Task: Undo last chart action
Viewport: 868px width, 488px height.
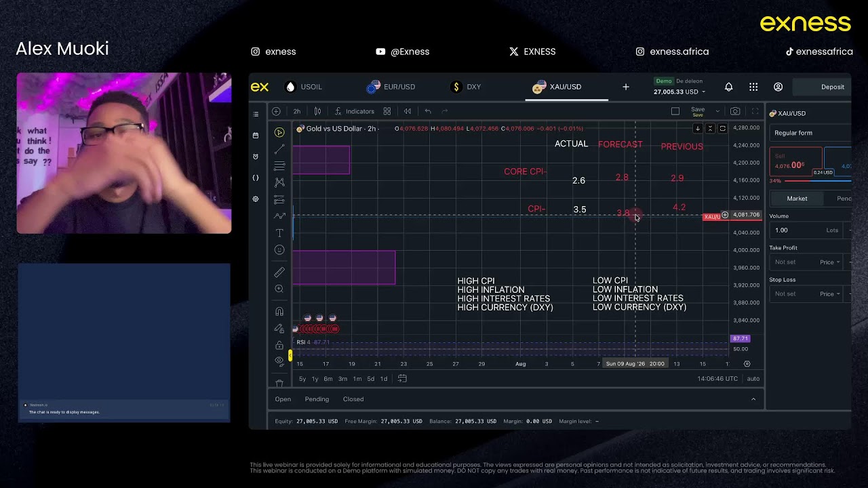Action: pyautogui.click(x=428, y=111)
